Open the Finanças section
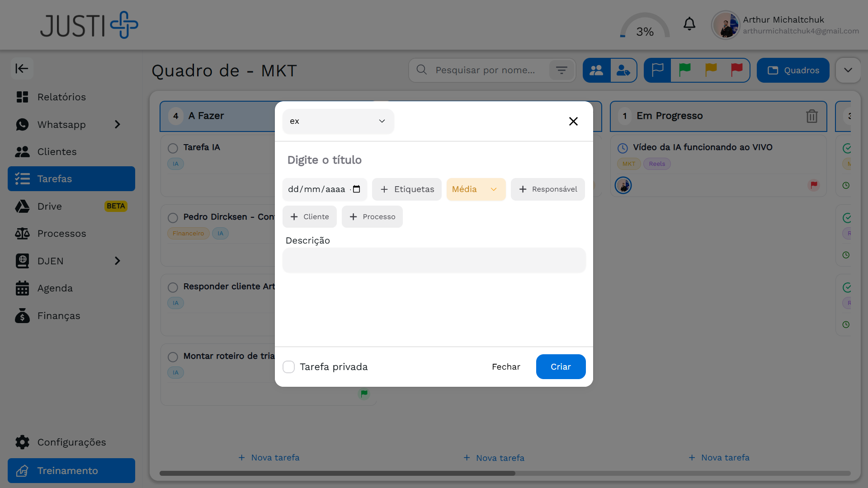This screenshot has width=868, height=488. click(x=59, y=315)
